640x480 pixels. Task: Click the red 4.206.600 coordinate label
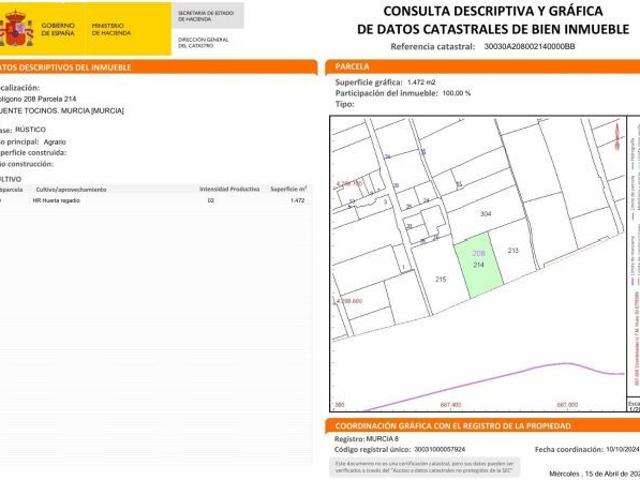point(349,301)
